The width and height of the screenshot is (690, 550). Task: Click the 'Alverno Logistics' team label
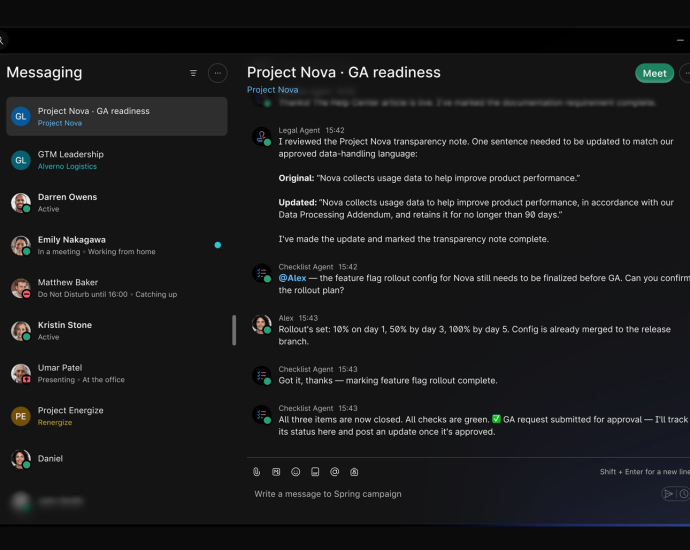pyautogui.click(x=67, y=166)
